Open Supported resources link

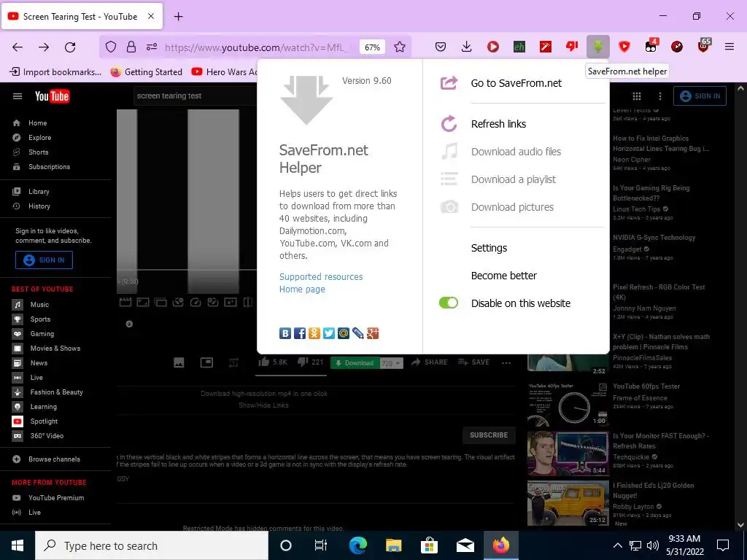click(321, 276)
